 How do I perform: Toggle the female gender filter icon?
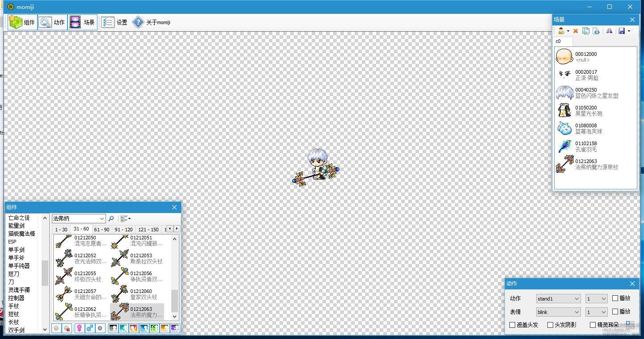coord(80,328)
